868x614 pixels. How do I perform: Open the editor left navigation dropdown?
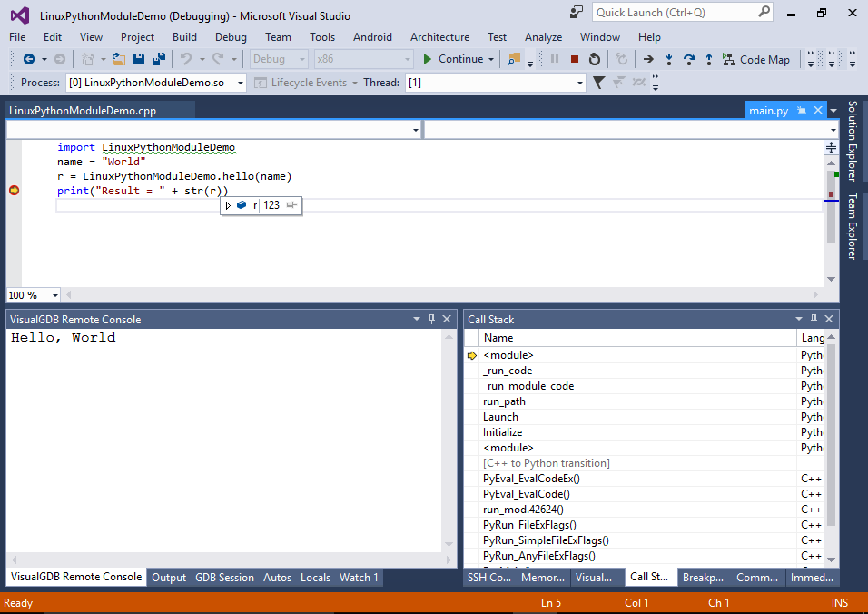tap(415, 130)
